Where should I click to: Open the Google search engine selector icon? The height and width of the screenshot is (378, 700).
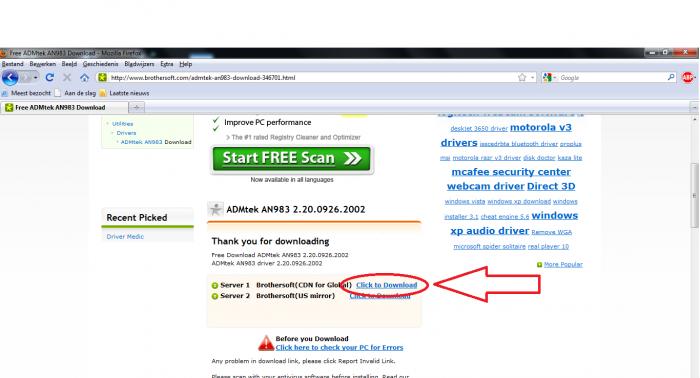coord(547,78)
